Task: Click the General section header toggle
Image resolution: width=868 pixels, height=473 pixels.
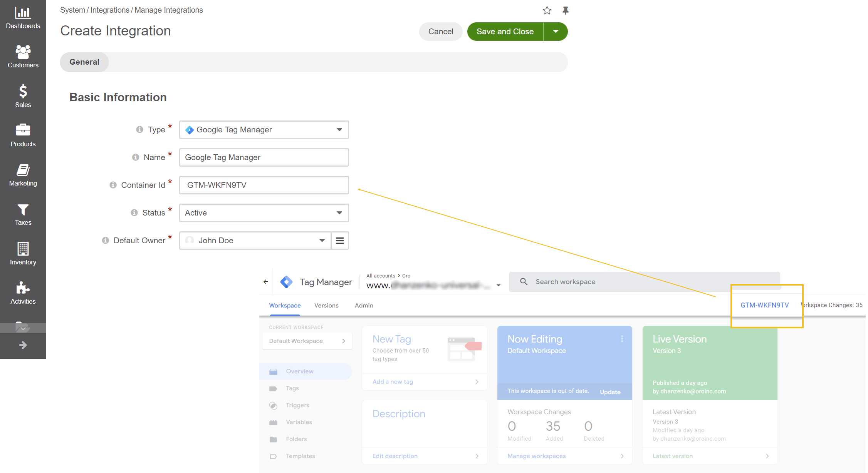Action: point(84,62)
